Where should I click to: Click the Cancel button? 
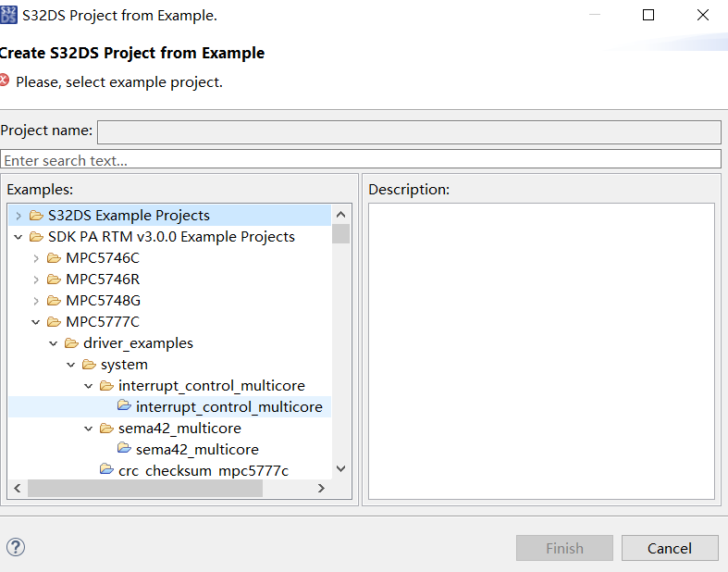670,548
